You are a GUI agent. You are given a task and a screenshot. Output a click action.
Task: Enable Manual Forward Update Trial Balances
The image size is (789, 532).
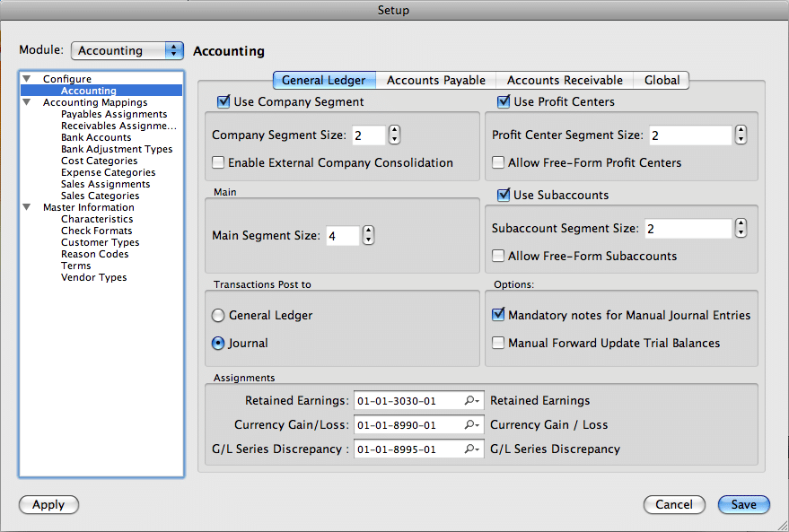(498, 343)
